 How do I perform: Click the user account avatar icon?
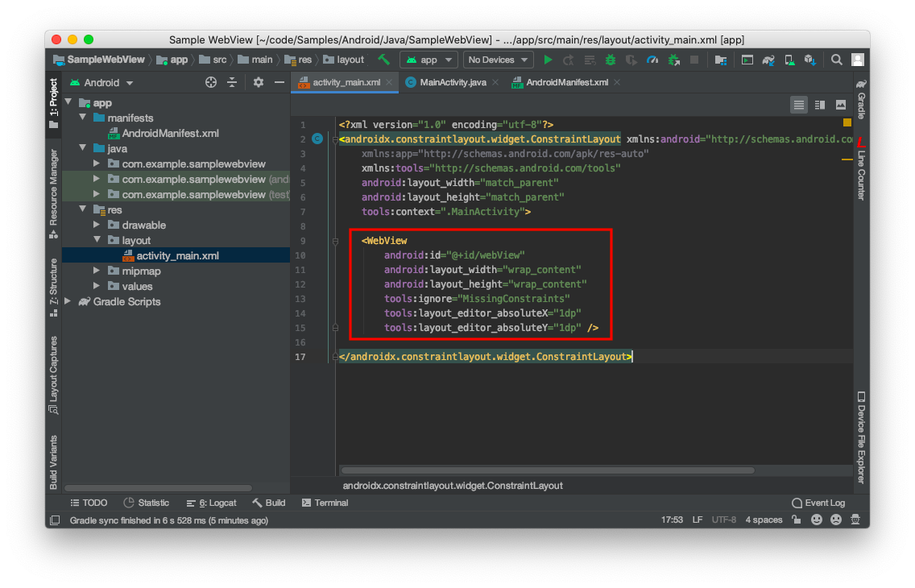click(858, 60)
